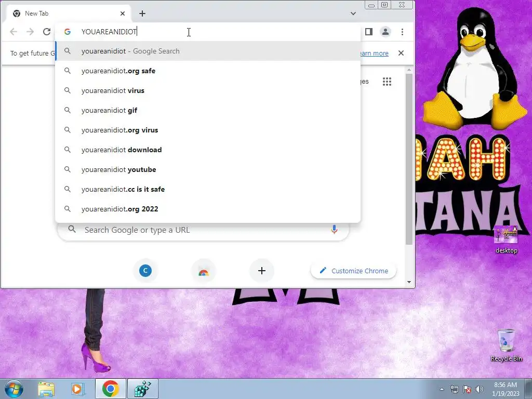
Task: Close the New Tab tab
Action: tap(123, 14)
